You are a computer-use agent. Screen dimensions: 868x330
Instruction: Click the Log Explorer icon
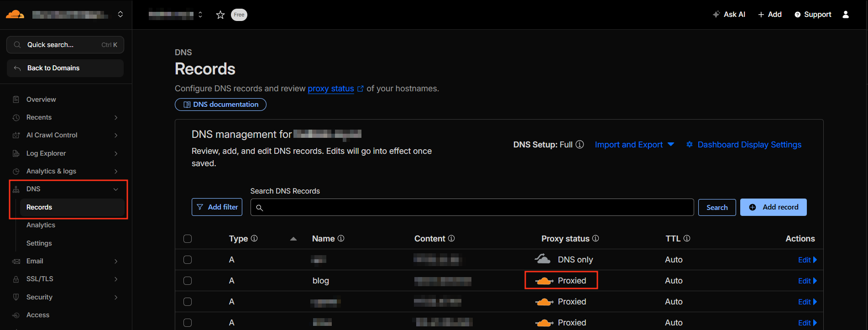(16, 153)
